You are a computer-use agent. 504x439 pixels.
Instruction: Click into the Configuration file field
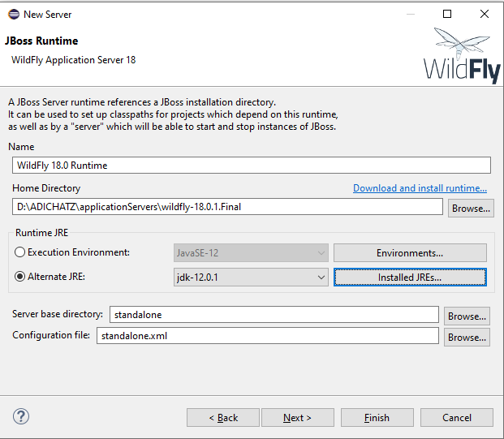[x=267, y=336]
